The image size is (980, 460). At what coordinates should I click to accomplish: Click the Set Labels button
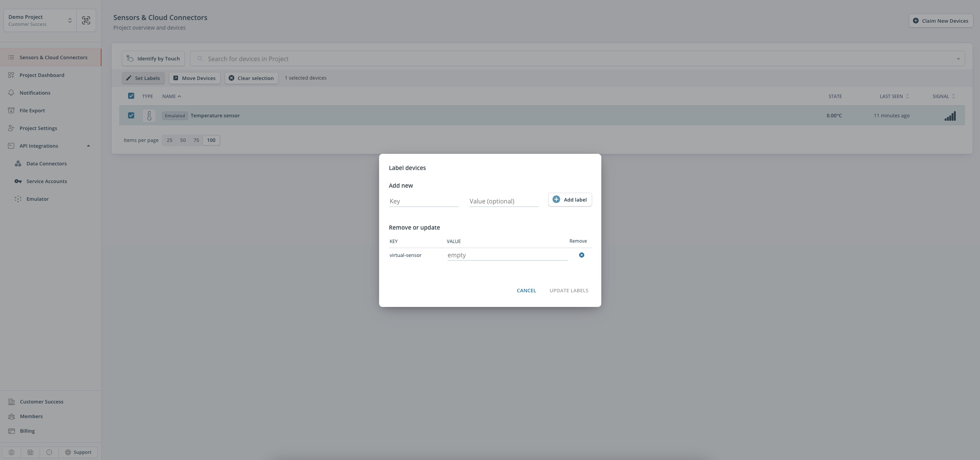coord(143,78)
